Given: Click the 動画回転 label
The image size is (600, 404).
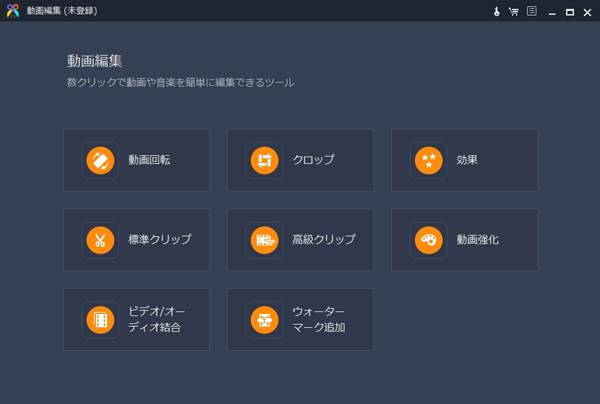Looking at the screenshot, I should click(x=149, y=160).
